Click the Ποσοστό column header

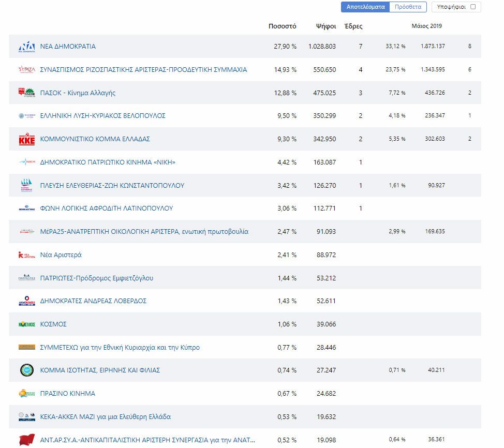pos(282,26)
